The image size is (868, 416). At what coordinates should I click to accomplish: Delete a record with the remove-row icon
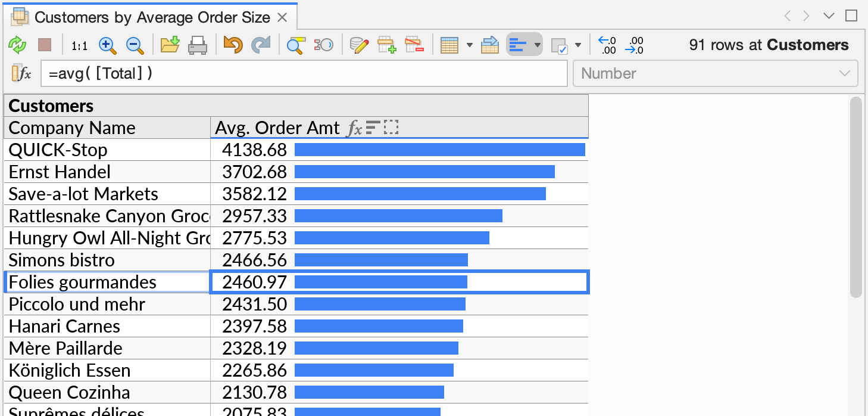point(416,45)
